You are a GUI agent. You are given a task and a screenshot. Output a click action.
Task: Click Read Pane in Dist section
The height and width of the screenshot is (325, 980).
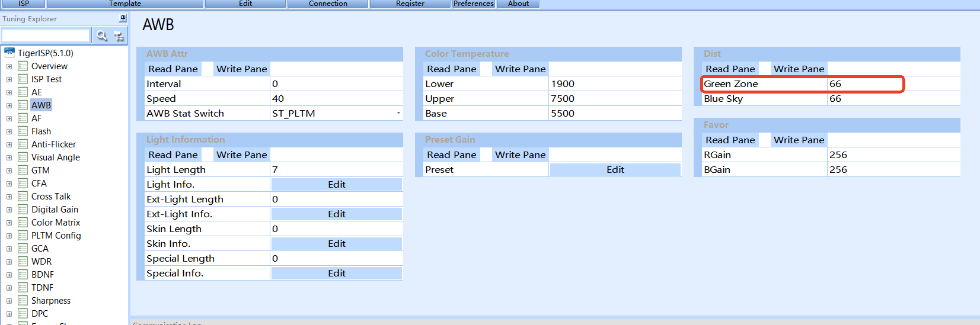[x=730, y=69]
